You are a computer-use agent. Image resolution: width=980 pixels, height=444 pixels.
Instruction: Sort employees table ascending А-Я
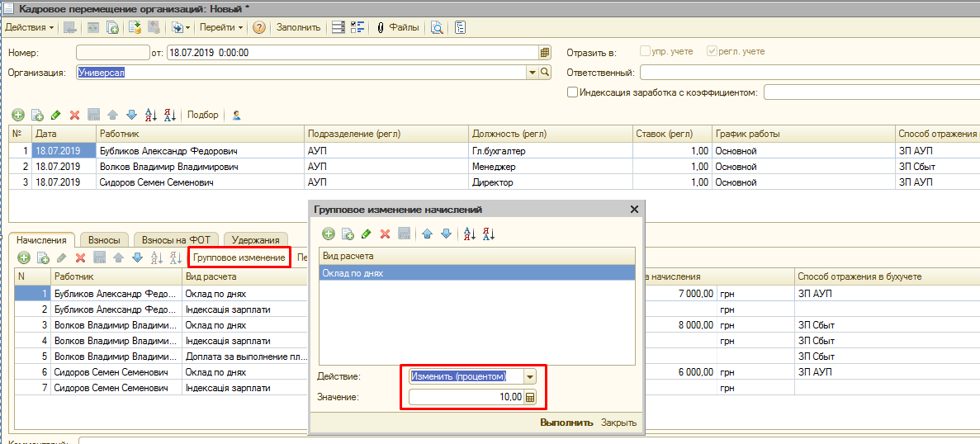[x=150, y=115]
